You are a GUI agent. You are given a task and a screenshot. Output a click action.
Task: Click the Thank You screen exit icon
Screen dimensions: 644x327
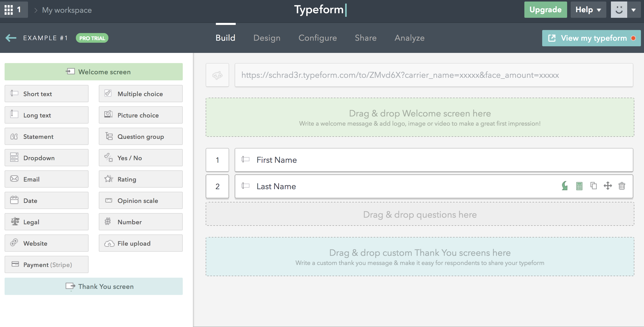point(70,286)
